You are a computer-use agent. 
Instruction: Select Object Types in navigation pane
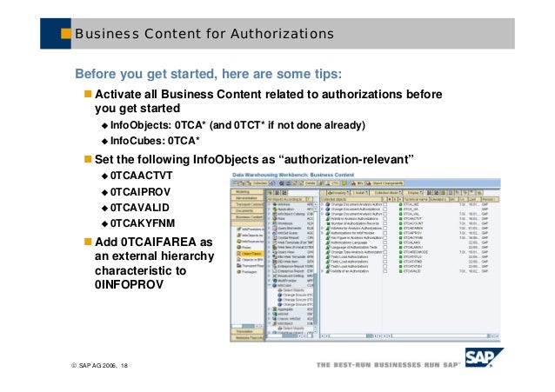(x=251, y=254)
